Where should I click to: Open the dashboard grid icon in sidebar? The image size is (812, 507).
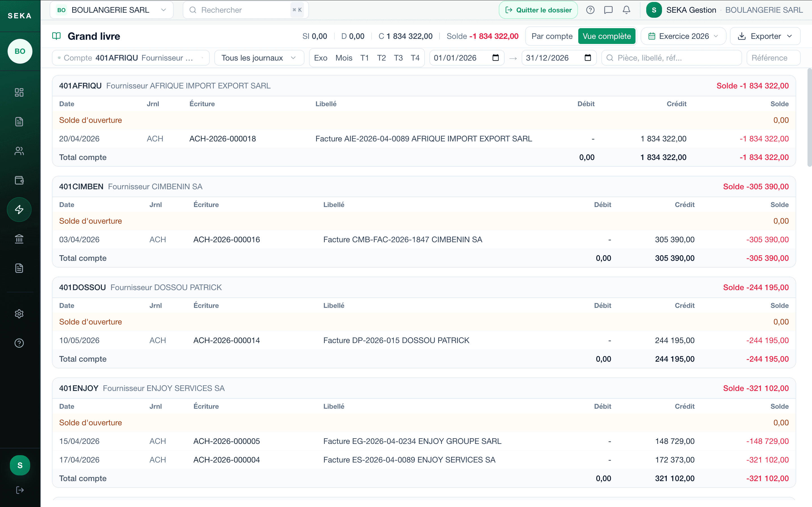[x=19, y=92]
